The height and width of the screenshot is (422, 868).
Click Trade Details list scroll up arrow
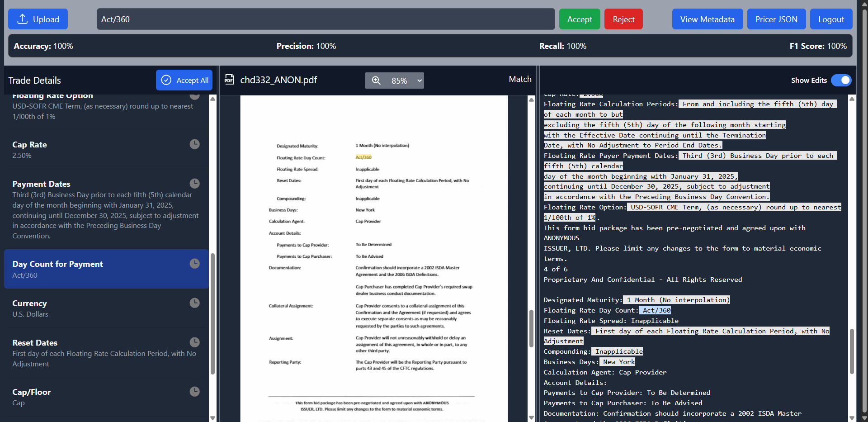[212, 99]
